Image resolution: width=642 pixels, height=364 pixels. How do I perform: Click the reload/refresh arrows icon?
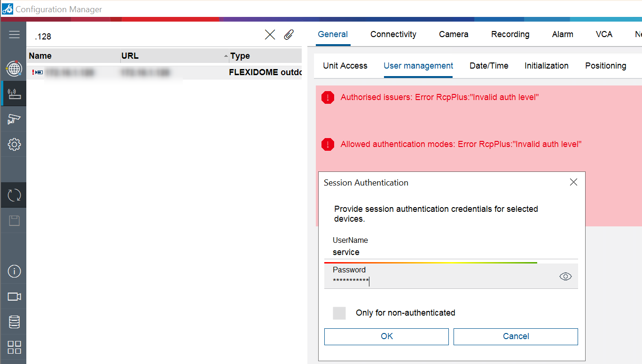click(x=14, y=195)
